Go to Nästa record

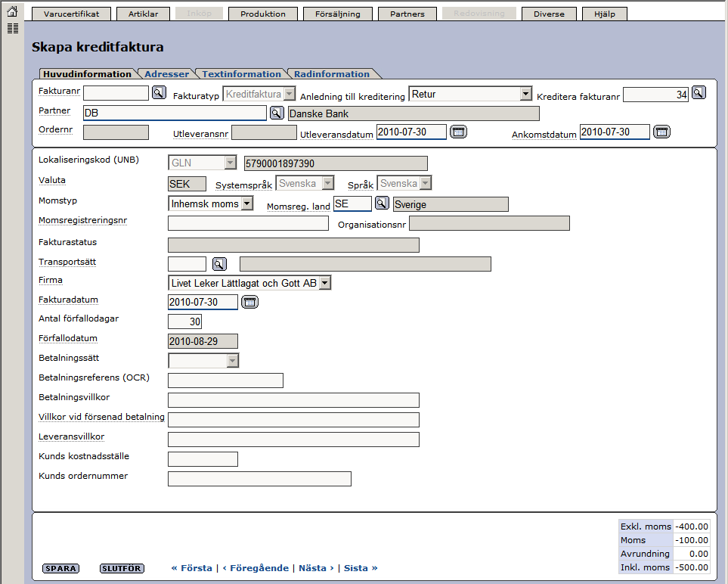tap(316, 568)
